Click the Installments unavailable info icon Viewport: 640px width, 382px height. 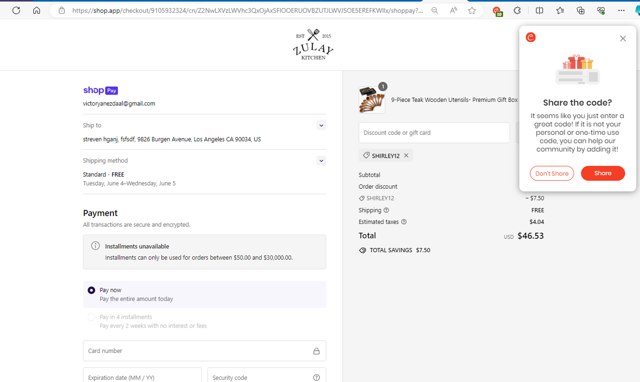point(95,246)
